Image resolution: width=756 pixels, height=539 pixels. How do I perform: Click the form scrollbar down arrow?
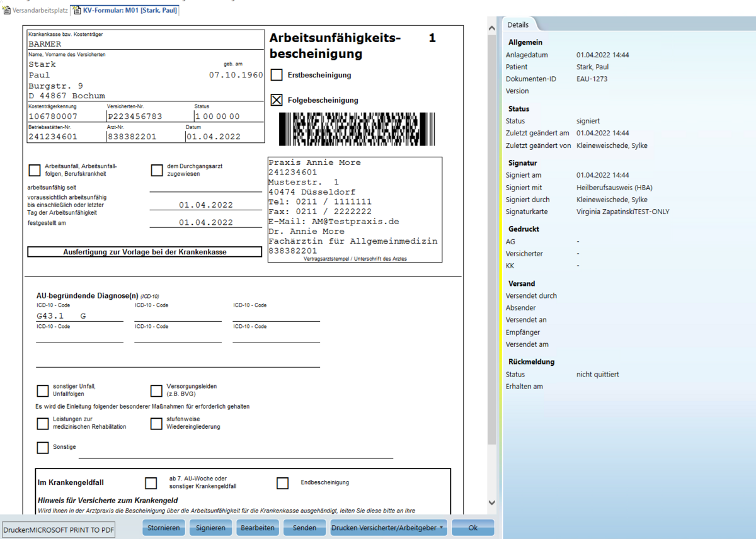(492, 502)
